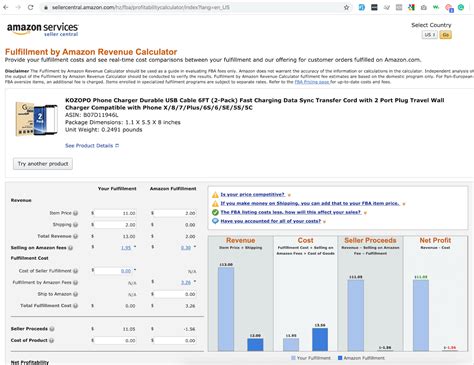Screen dimensions: 474x365
Task: Click the help icon beside Shipping
Action: pos(76,225)
